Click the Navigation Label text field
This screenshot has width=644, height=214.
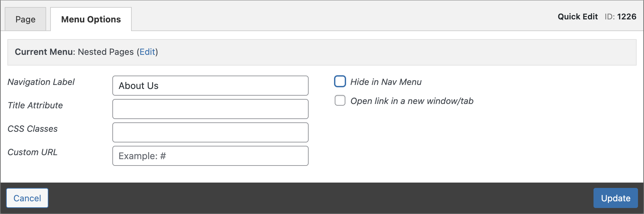(210, 86)
